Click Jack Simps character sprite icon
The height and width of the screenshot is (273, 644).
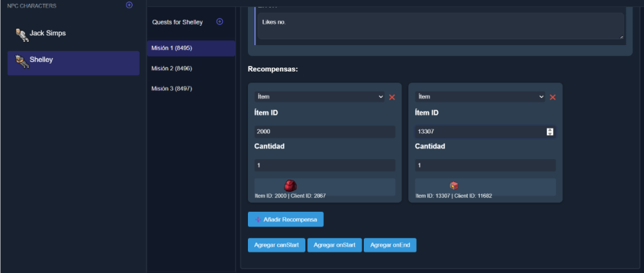pos(21,35)
